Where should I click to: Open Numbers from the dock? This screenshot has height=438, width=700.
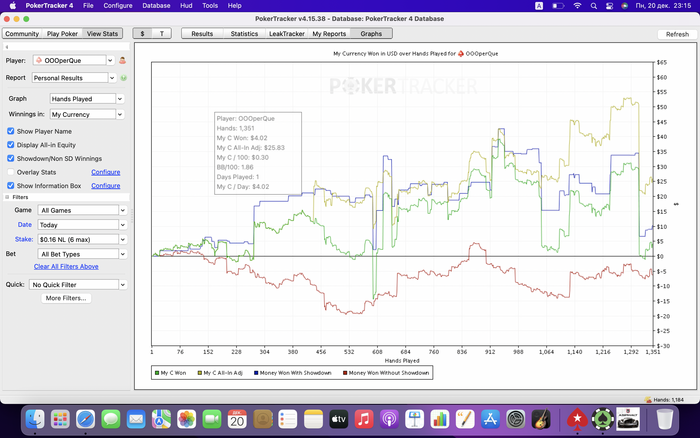[x=440, y=419]
